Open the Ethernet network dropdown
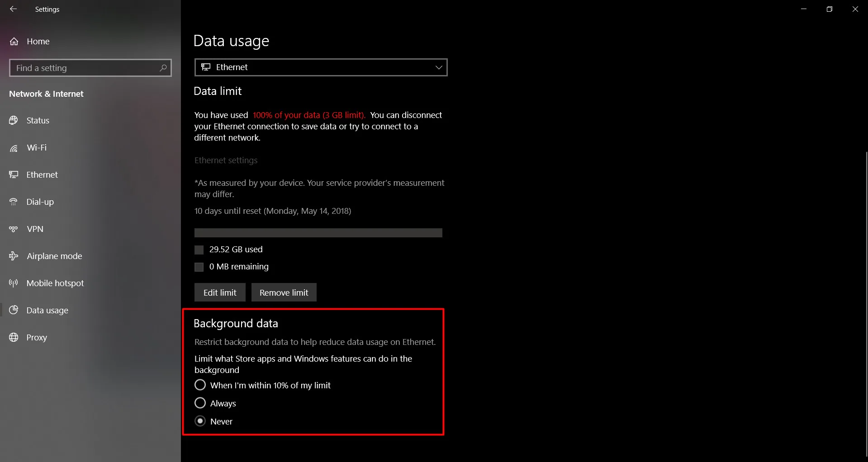868x462 pixels. [321, 67]
